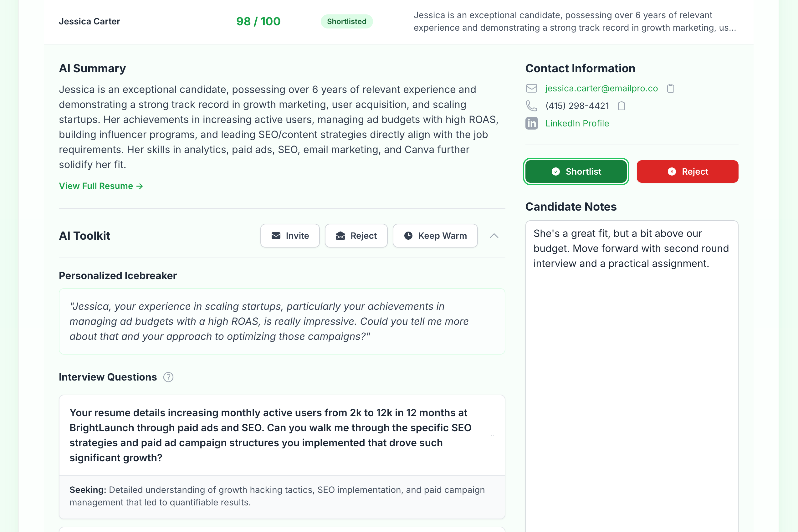Open jessica.carter@emailpro.co email link
Viewport: 798px width, 532px height.
[x=601, y=89]
